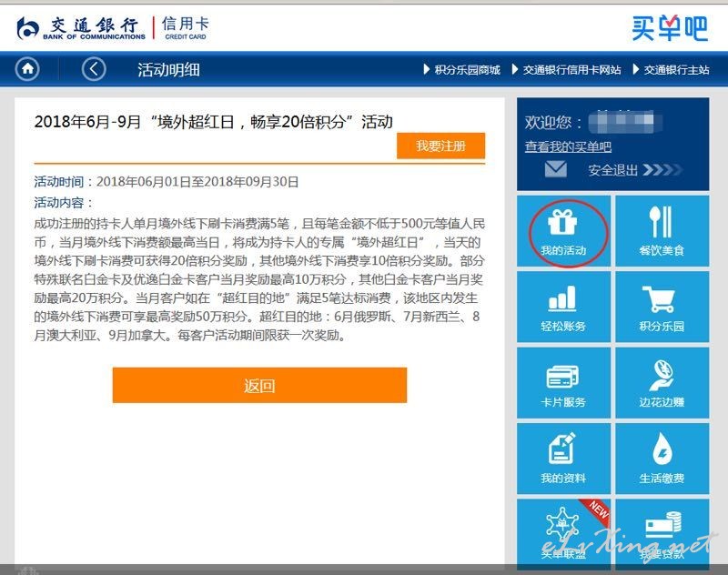Click the 欢迎您 greeting text

[553, 122]
